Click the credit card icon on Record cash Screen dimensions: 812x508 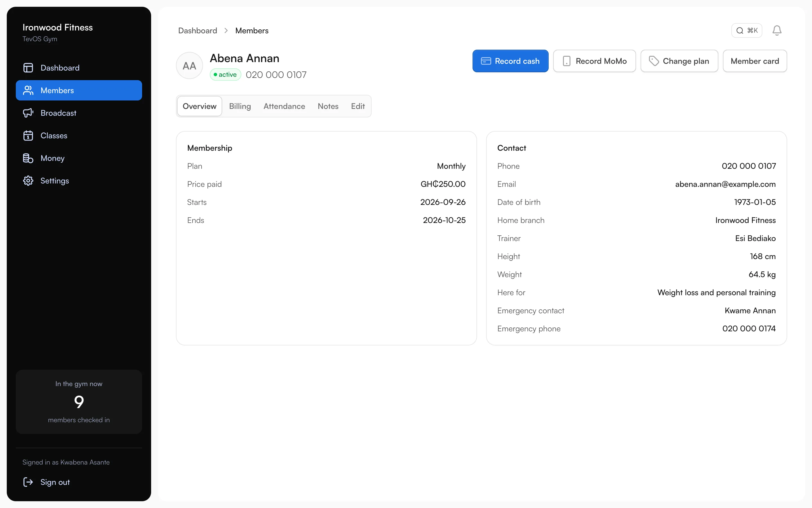[486, 61]
